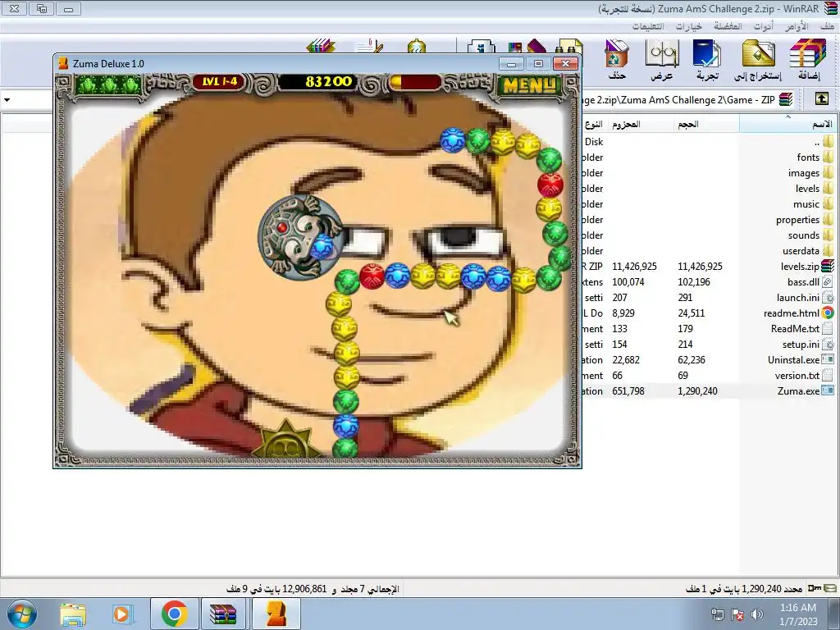Click the drive icon in WinRAR status bar
Viewport: 840px width, 630px height.
coord(830,588)
